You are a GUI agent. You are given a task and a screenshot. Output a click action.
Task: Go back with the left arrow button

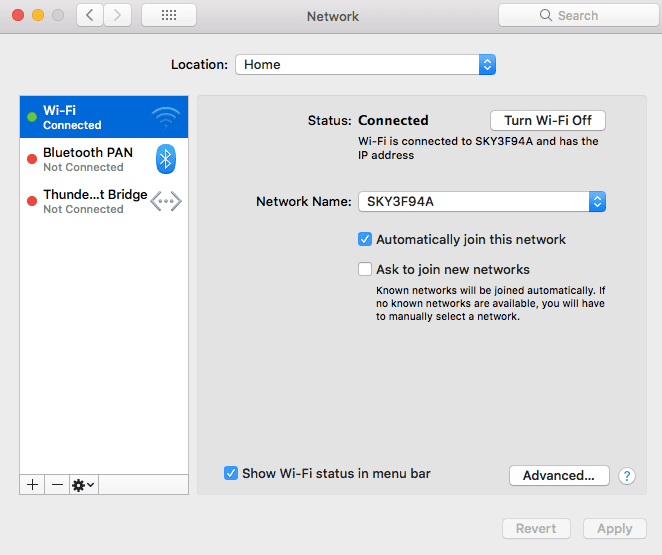90,16
